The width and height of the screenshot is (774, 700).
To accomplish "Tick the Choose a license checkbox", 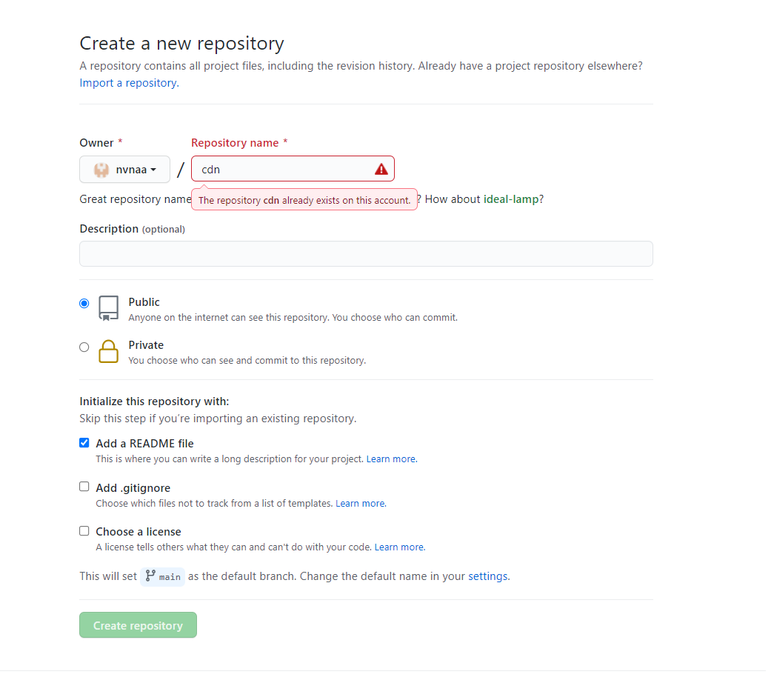I will tap(84, 531).
